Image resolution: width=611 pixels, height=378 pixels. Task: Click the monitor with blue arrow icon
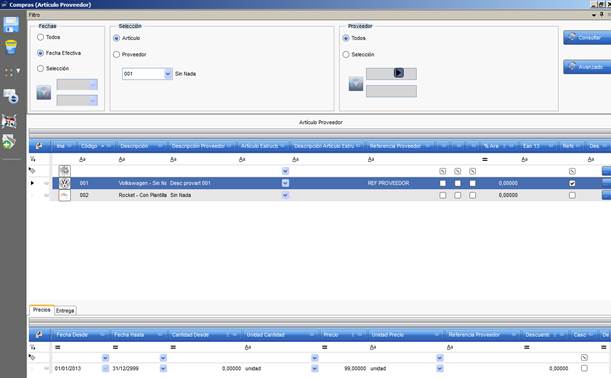[x=11, y=96]
